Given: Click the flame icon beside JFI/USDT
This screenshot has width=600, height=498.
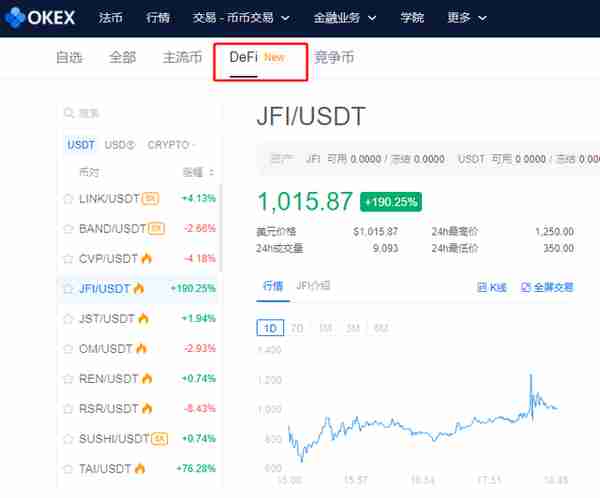Looking at the screenshot, I should click(x=139, y=288).
